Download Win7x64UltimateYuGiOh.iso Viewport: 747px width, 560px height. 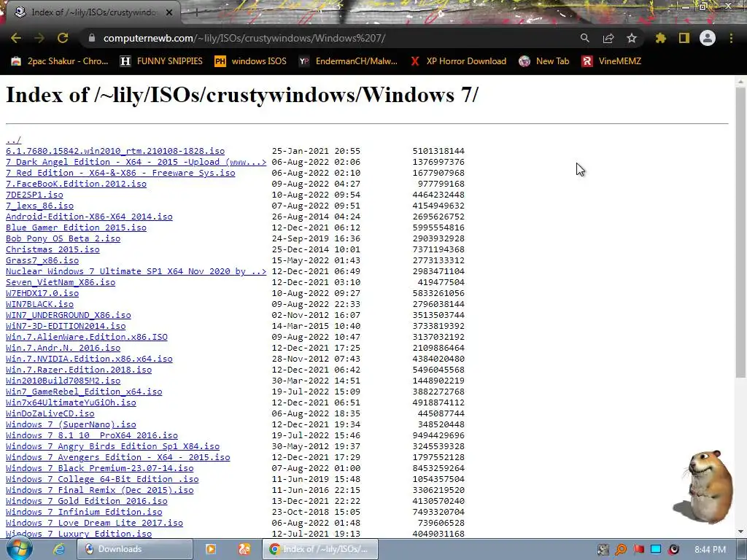click(71, 402)
